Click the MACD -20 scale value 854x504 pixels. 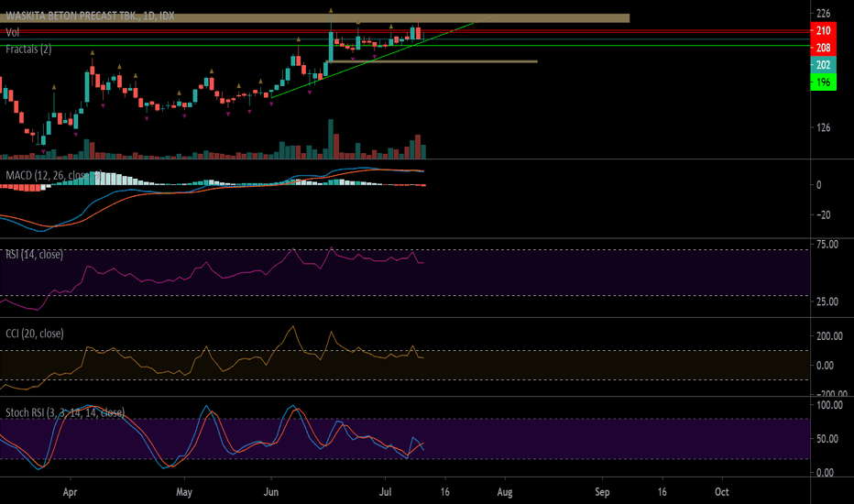(x=823, y=214)
